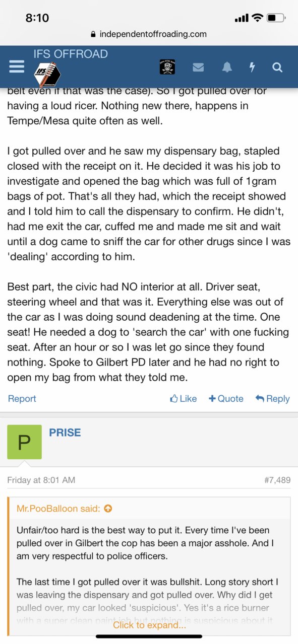Viewport: 298px width, 644px height.
Task: Open the hamburger navigation menu
Action: pyautogui.click(x=17, y=67)
